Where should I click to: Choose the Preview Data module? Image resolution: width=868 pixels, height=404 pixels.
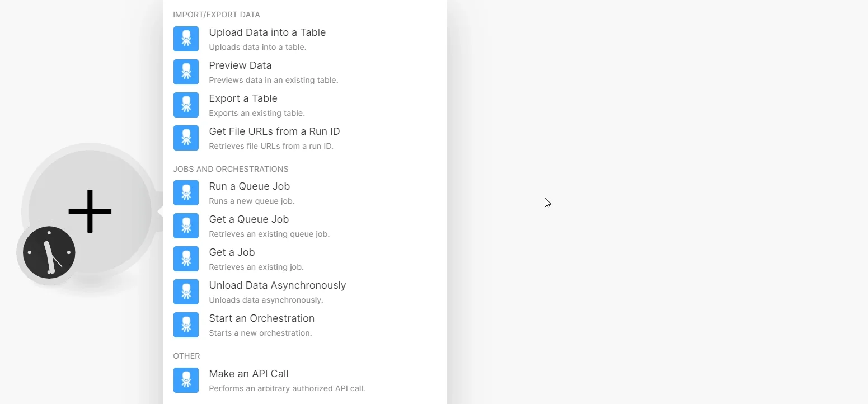coord(305,72)
